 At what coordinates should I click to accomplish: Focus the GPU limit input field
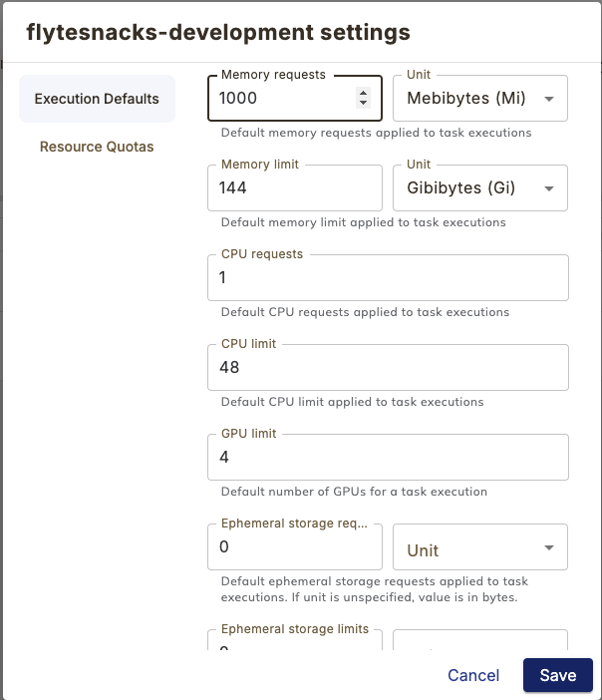click(388, 458)
